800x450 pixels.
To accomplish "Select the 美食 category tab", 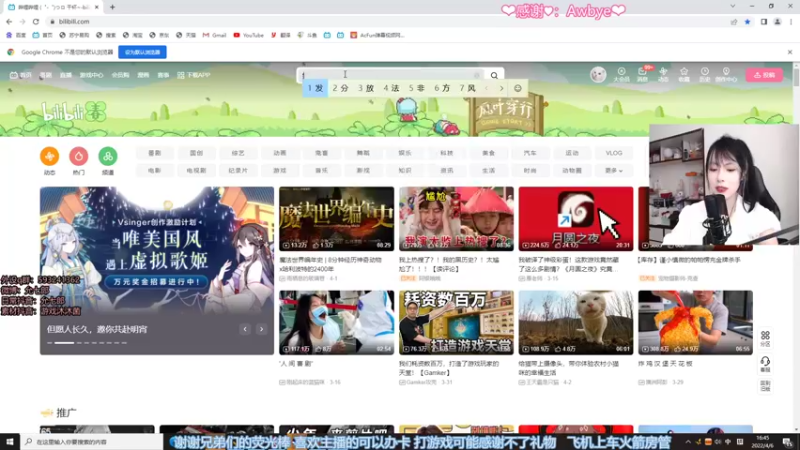I will tap(488, 153).
